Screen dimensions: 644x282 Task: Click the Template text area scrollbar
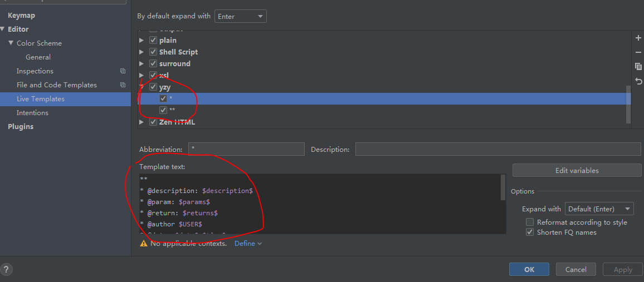503,187
